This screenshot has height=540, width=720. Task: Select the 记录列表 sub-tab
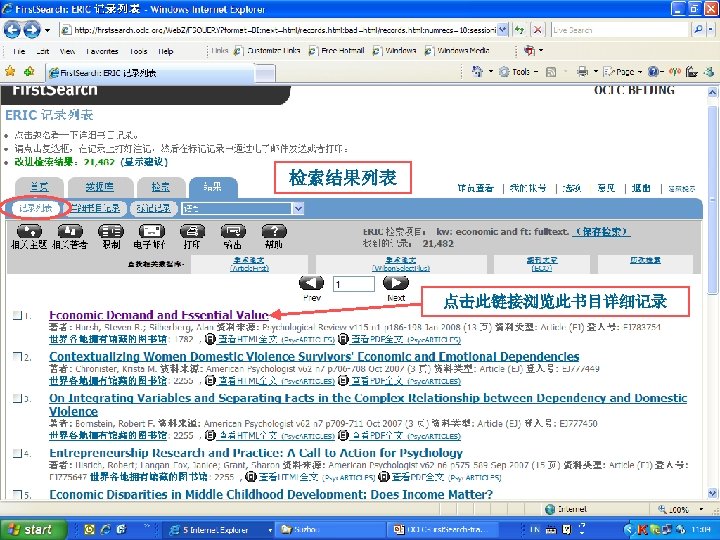(36, 208)
